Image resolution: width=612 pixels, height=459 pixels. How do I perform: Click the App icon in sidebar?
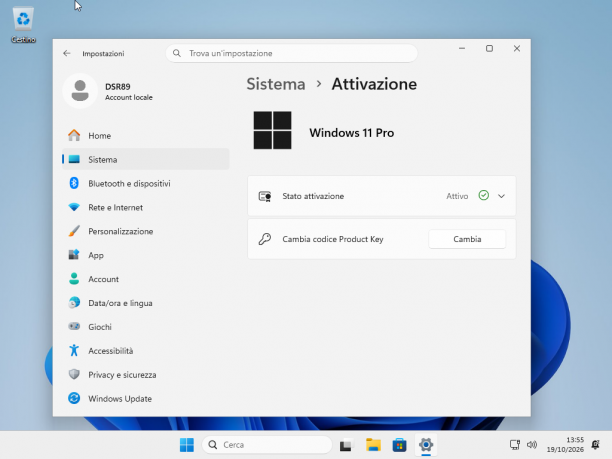click(74, 255)
